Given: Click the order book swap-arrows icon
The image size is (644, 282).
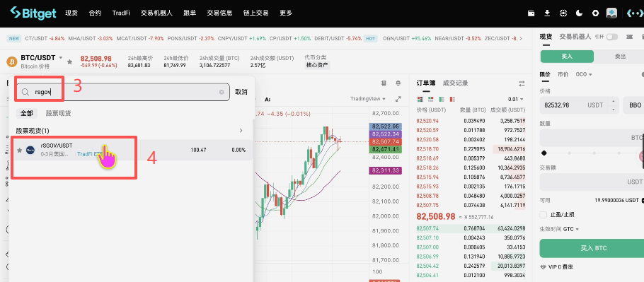Looking at the screenshot, I should (x=522, y=83).
